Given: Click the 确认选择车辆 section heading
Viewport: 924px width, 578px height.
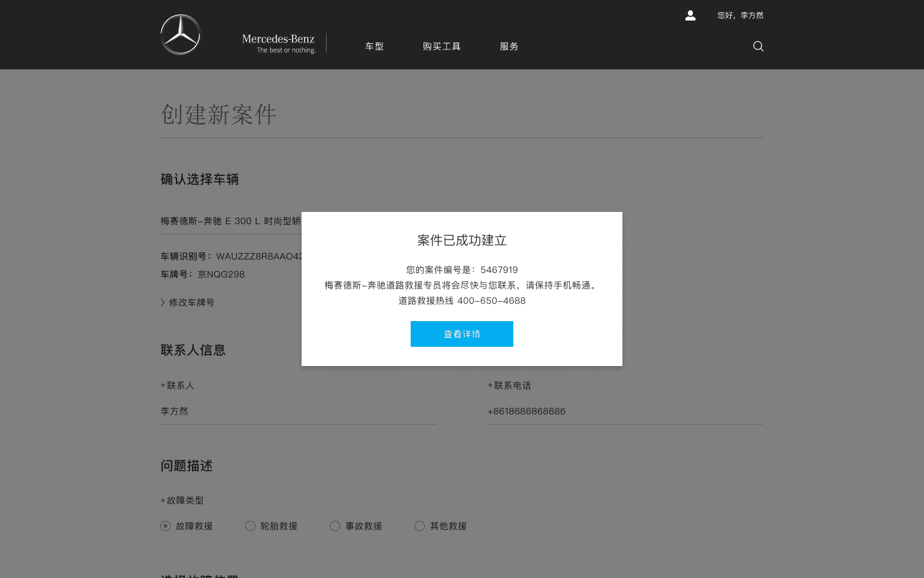Looking at the screenshot, I should [x=200, y=179].
